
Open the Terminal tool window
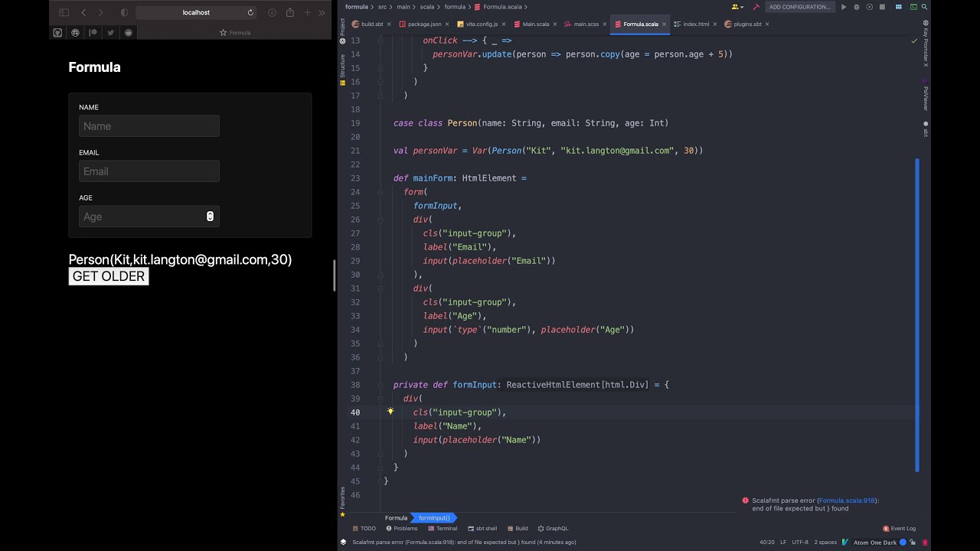point(443,528)
